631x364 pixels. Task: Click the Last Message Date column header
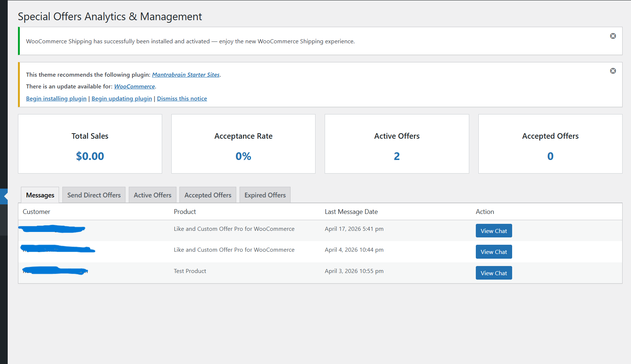351,212
